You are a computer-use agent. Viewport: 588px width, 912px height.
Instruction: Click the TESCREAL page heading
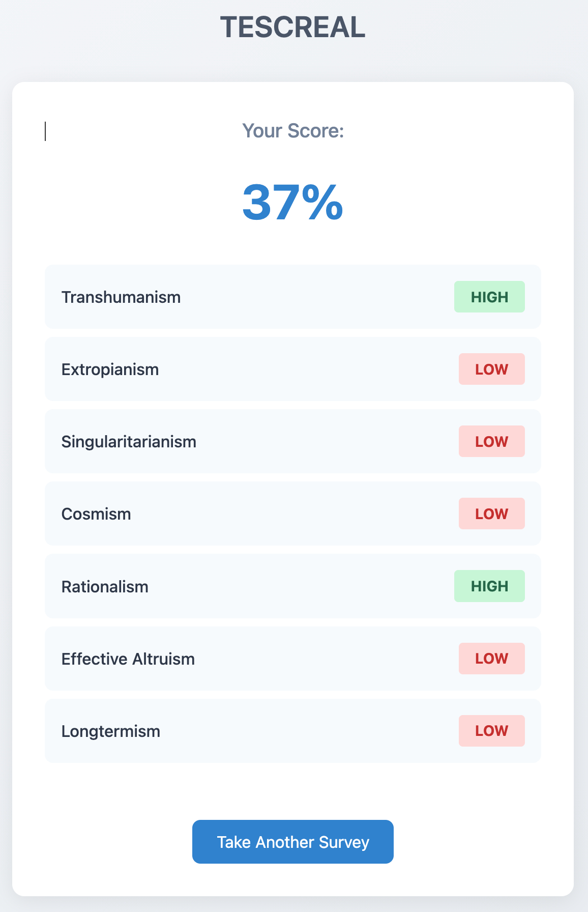pos(292,27)
